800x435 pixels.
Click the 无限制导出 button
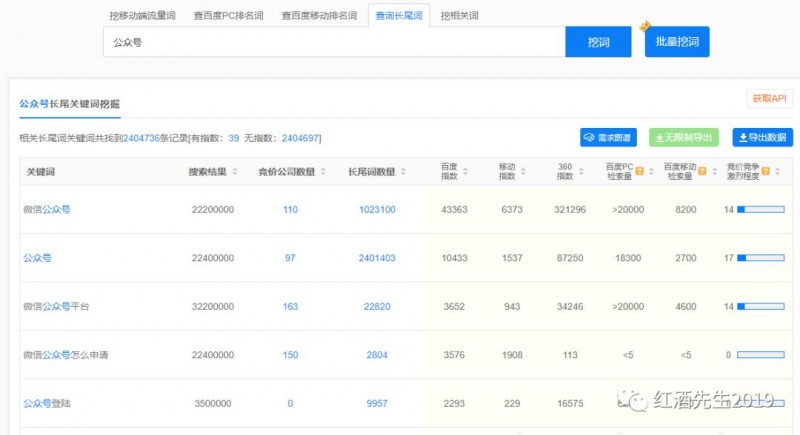684,138
